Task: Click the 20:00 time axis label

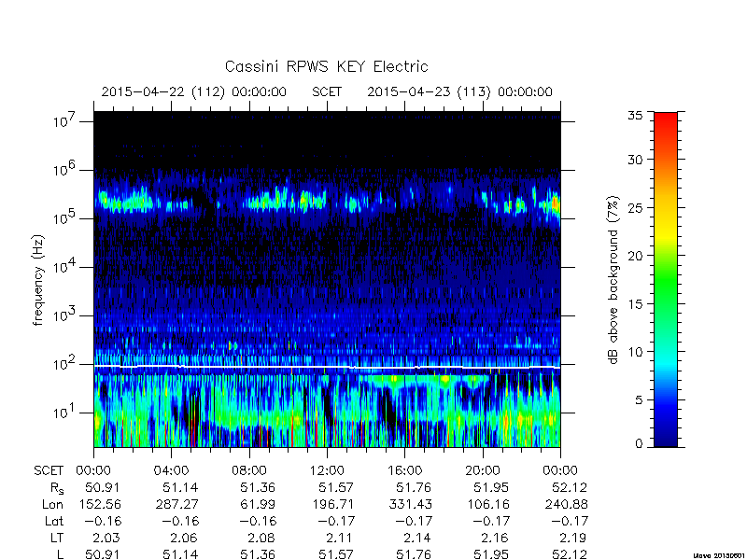Action: (483, 470)
